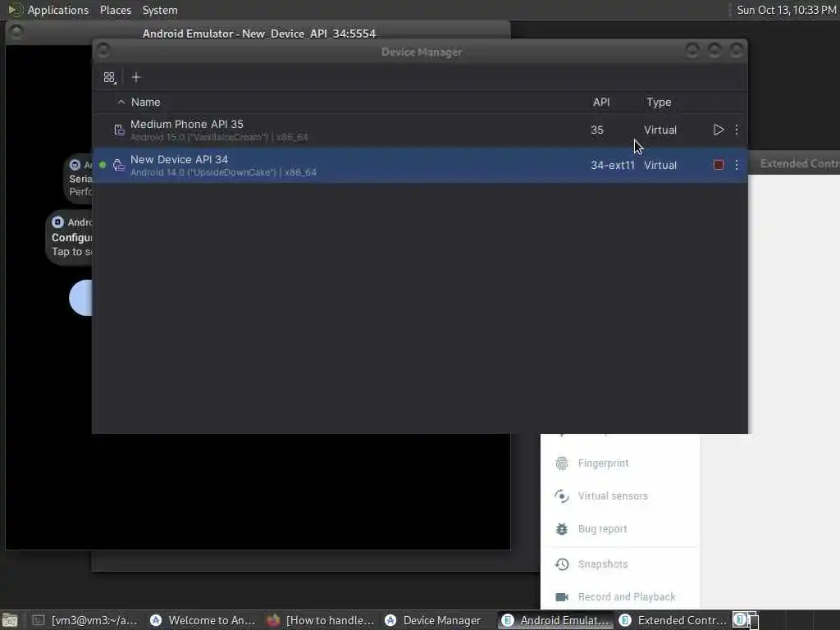
Task: Select the New Device API 34 row
Action: (419, 165)
